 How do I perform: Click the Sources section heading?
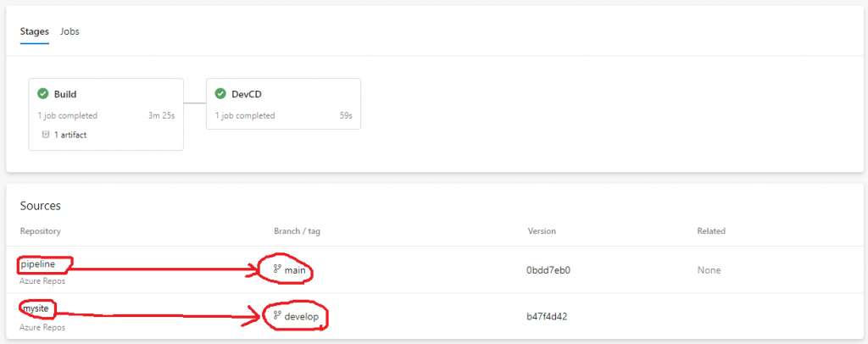pos(41,206)
